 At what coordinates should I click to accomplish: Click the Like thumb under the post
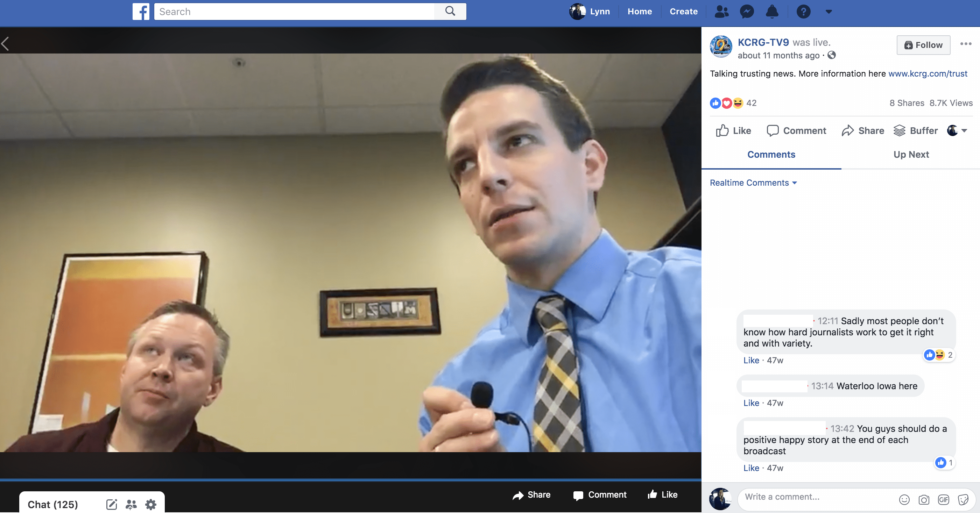[x=733, y=130]
